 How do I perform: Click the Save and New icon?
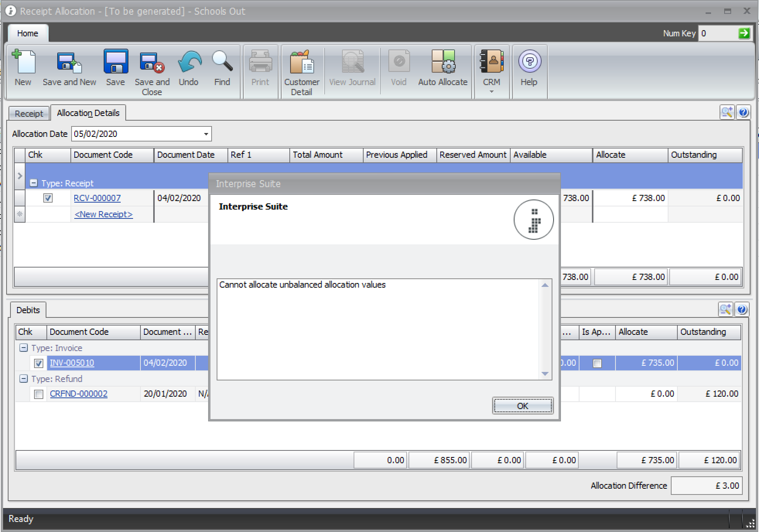(x=69, y=63)
